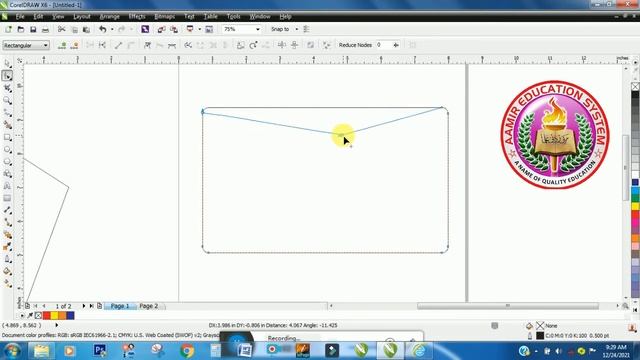Image resolution: width=640 pixels, height=360 pixels.
Task: Select the Connector tool
Action: point(7,222)
